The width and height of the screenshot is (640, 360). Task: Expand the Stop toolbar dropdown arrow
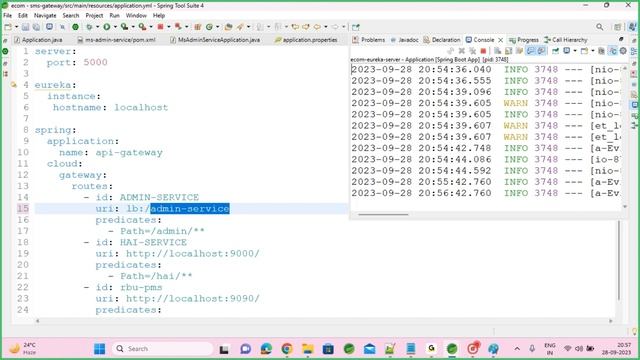(169, 27)
